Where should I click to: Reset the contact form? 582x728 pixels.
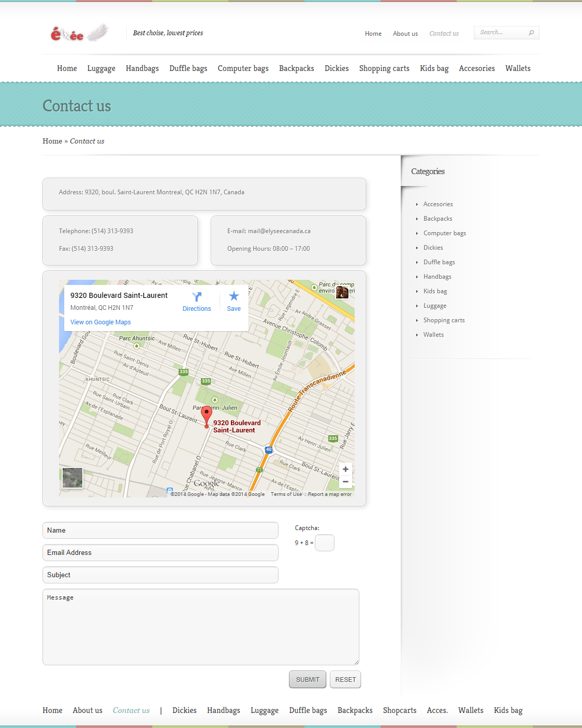[x=345, y=680]
